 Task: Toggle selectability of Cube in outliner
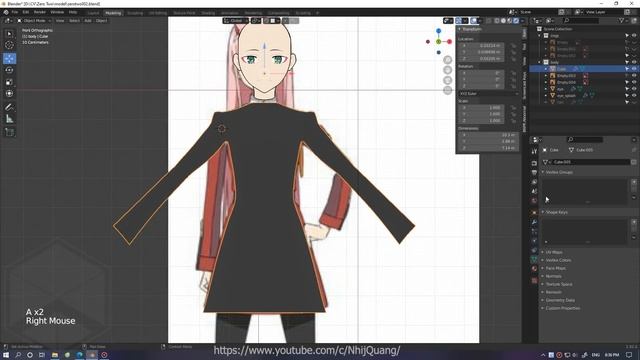[627, 69]
